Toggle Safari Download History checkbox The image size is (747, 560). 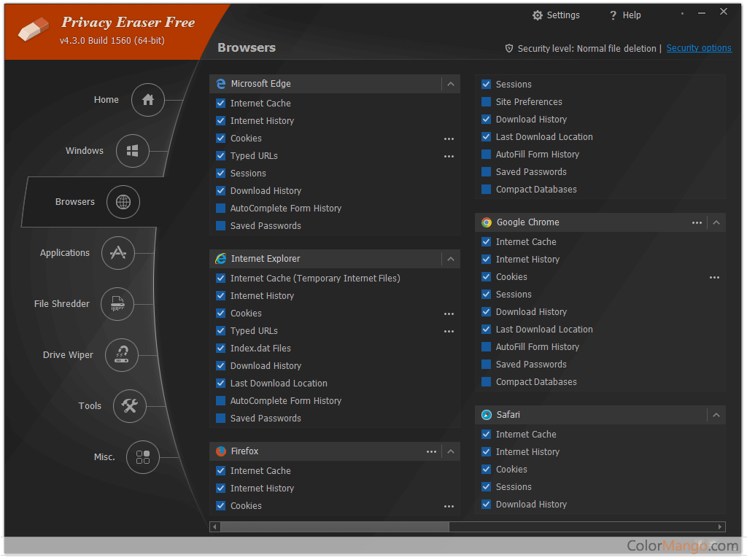click(x=486, y=505)
